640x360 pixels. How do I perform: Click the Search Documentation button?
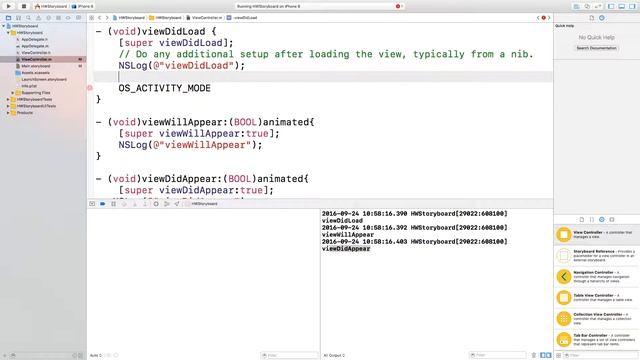(596, 48)
